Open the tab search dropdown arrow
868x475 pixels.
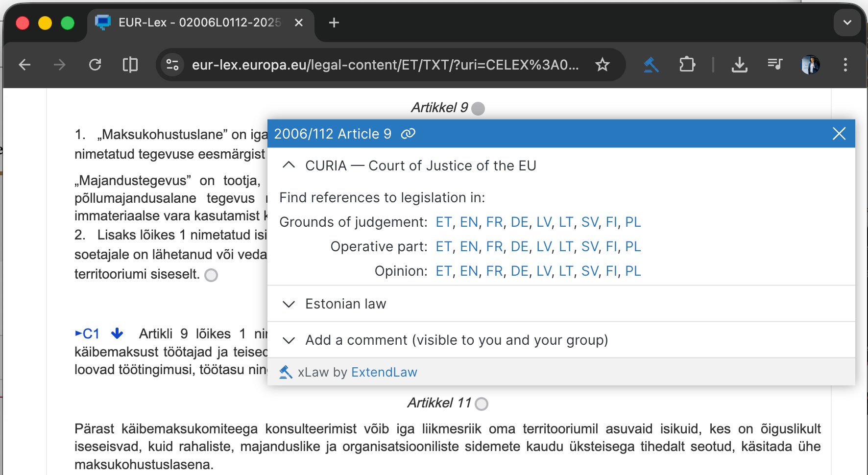(x=847, y=23)
